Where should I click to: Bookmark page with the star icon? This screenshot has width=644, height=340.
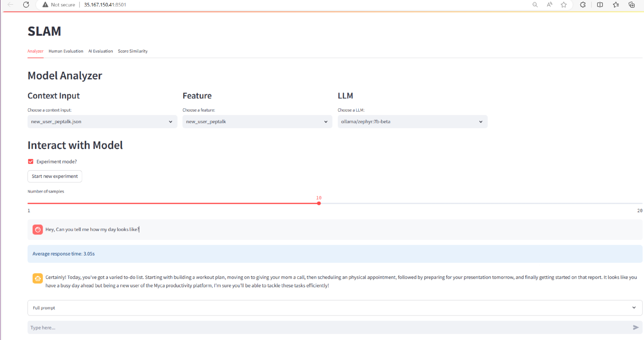click(x=564, y=5)
